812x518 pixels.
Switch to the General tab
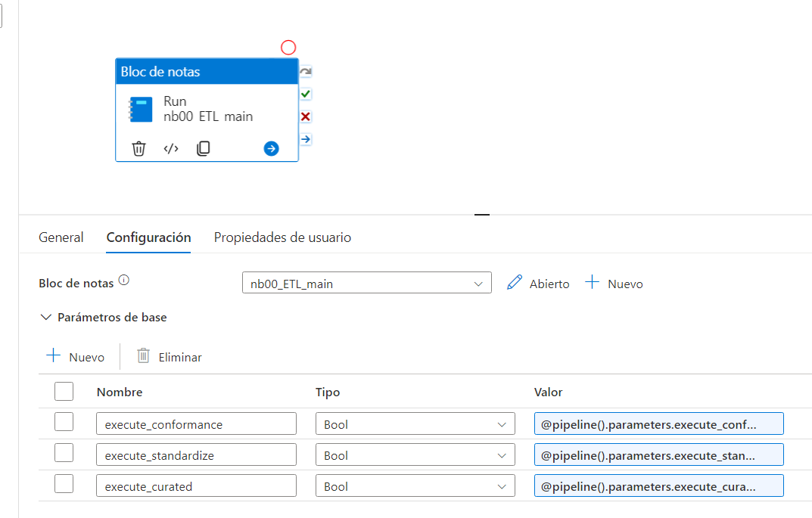[61, 237]
